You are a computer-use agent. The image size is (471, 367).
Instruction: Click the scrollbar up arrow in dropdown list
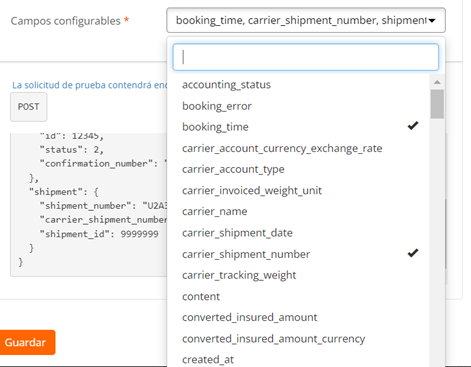(437, 82)
